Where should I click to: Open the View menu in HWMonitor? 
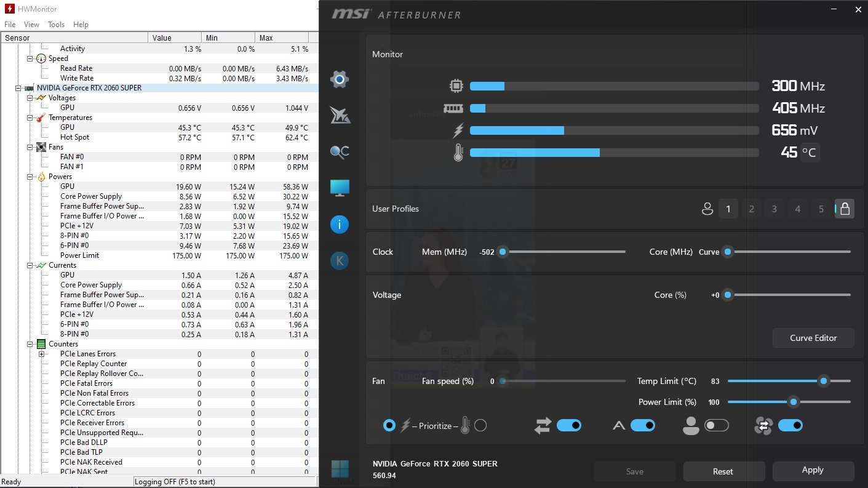(x=31, y=25)
